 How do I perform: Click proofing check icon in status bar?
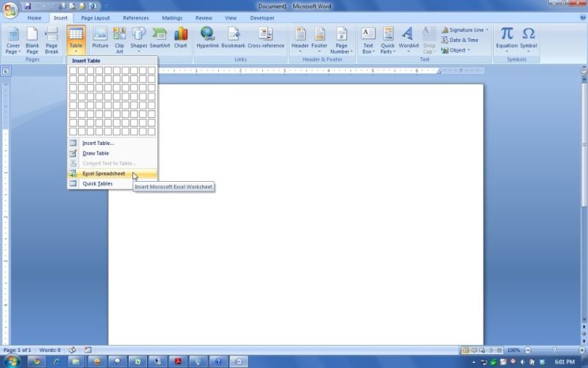point(72,350)
